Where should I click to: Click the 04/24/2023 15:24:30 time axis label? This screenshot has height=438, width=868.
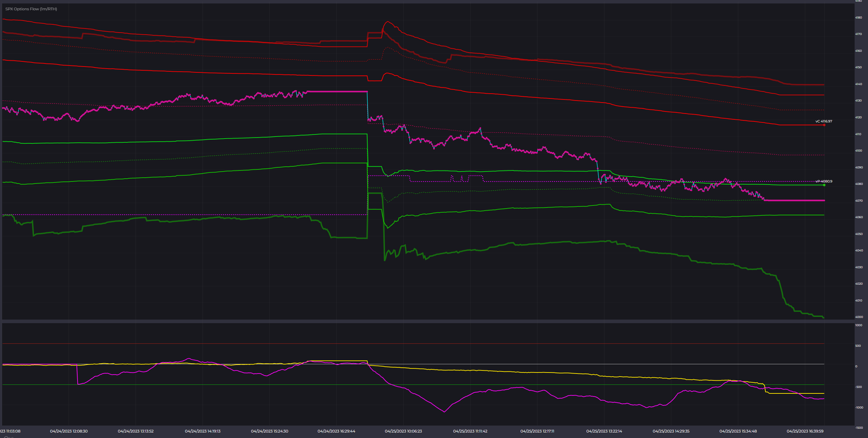tap(269, 431)
